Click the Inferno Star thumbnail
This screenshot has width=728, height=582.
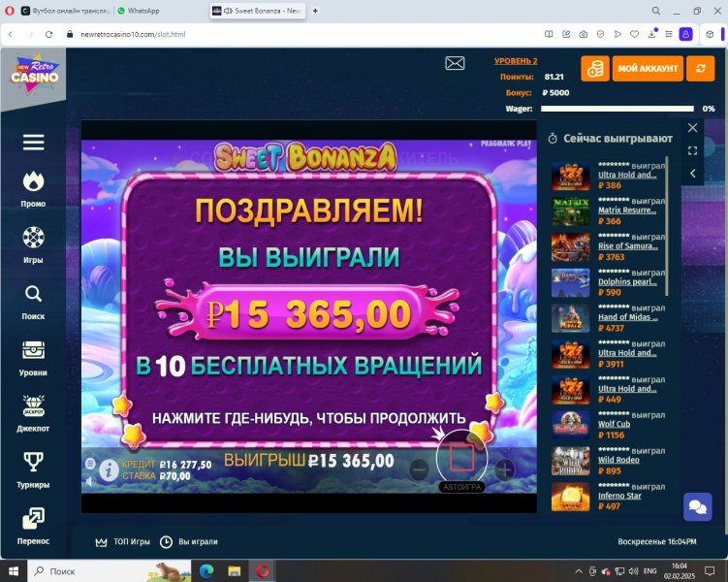click(x=571, y=497)
